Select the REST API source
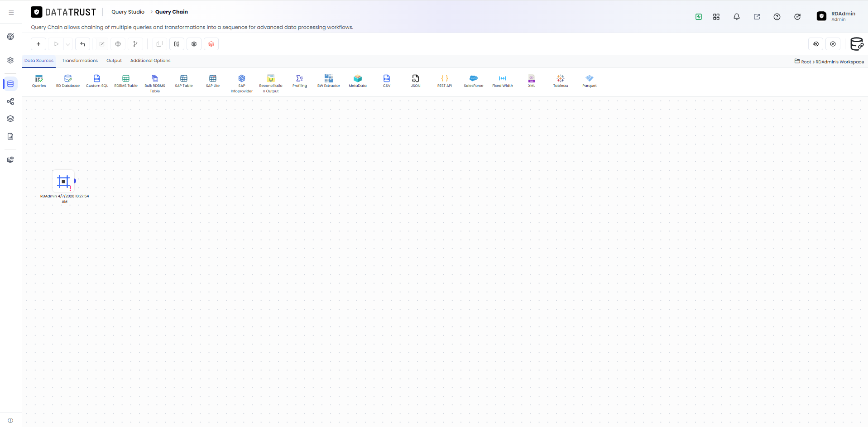Viewport: 868px width, 427px height. point(445,81)
